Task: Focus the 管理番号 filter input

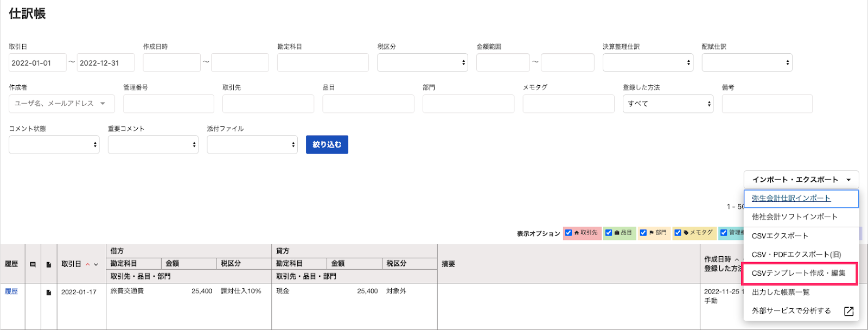Action: pos(169,104)
